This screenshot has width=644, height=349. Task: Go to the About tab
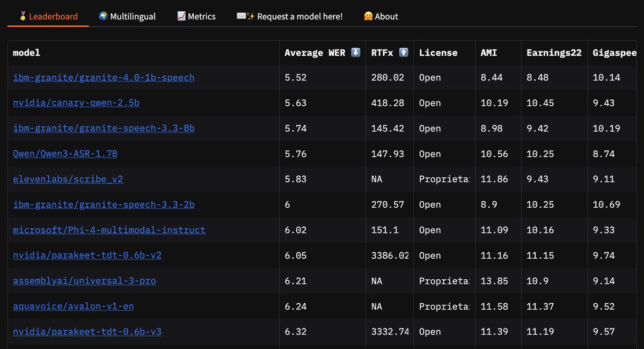(380, 16)
